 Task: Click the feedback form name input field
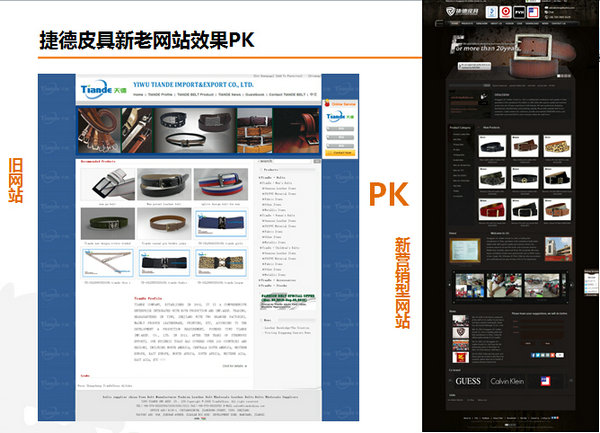click(x=541, y=322)
